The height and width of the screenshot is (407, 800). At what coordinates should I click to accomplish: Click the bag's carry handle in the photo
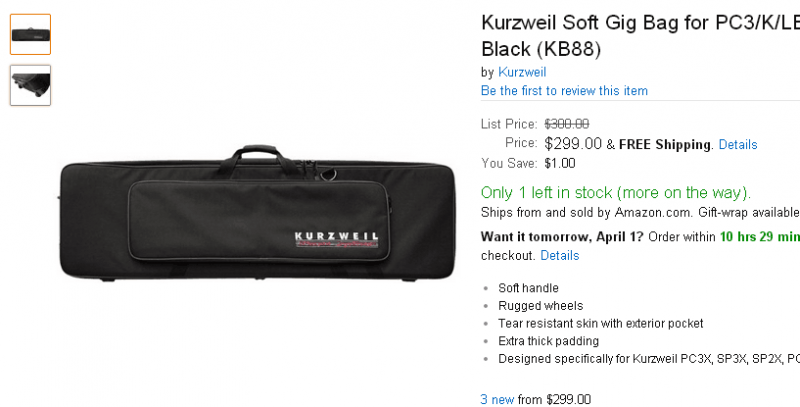[257, 155]
